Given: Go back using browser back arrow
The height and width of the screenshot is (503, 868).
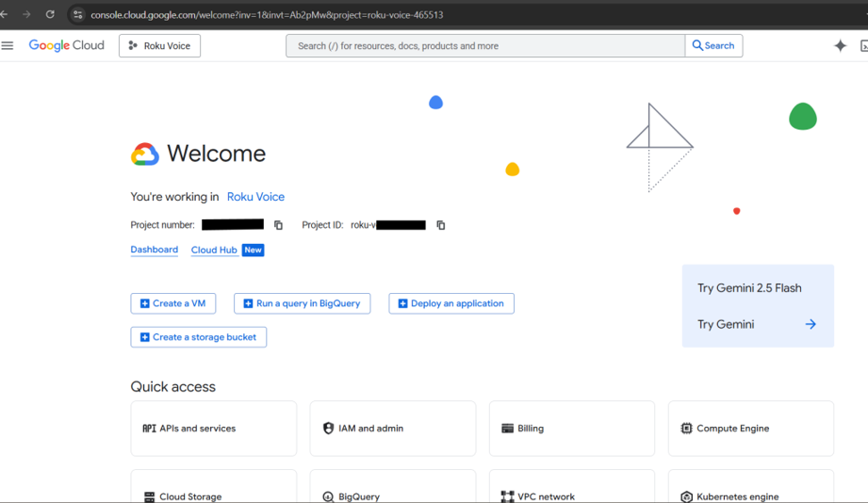Looking at the screenshot, I should 4,14.
